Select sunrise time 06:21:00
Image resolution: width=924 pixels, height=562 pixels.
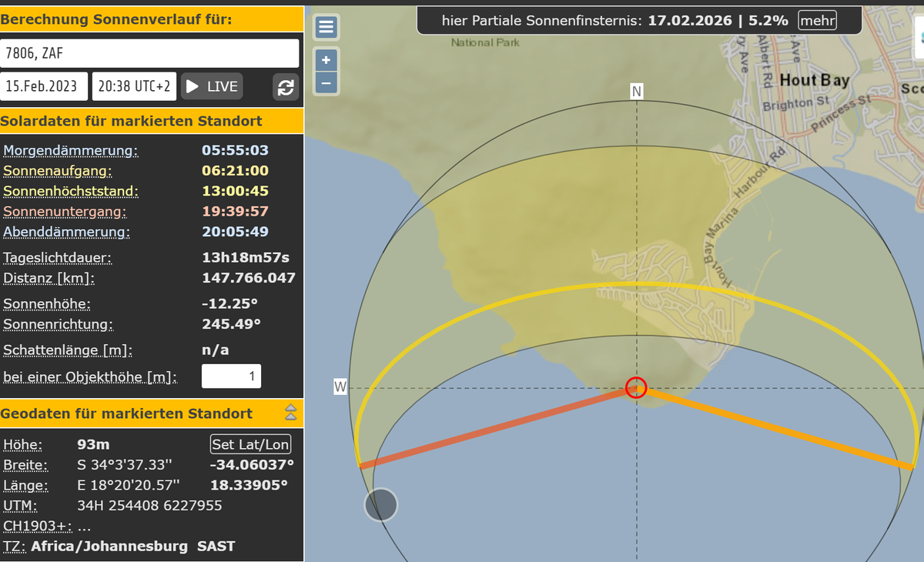tap(235, 170)
